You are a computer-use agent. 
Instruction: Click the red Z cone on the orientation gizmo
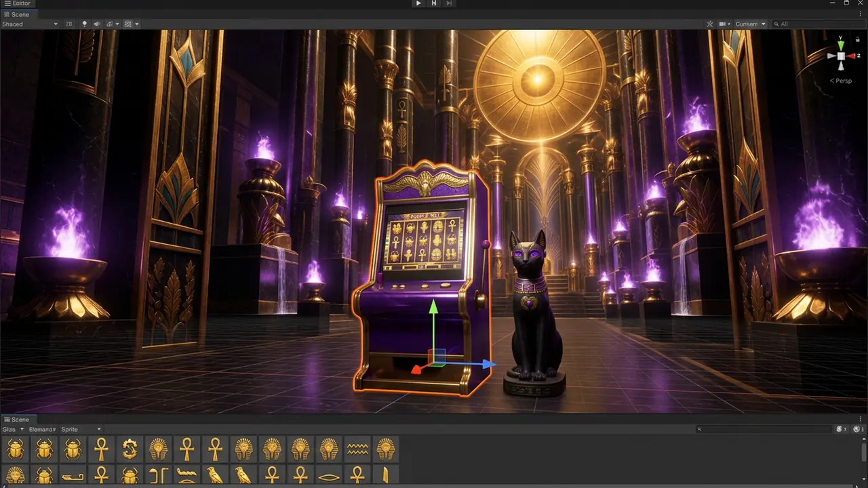coord(851,56)
